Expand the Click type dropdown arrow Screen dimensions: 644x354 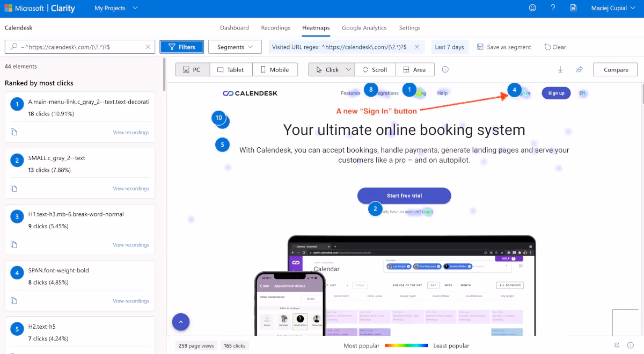[x=348, y=70]
